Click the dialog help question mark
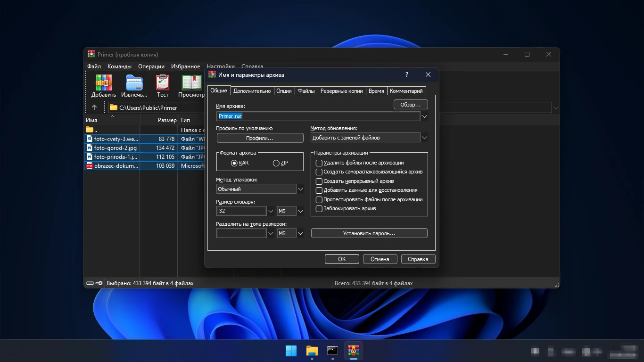644x362 pixels. pyautogui.click(x=407, y=74)
